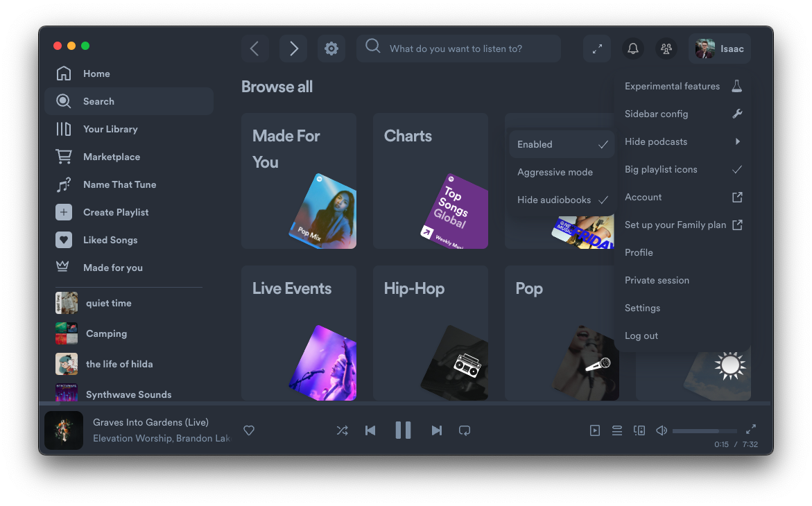Toggle shuffle playback
The image size is (812, 506).
[343, 430]
